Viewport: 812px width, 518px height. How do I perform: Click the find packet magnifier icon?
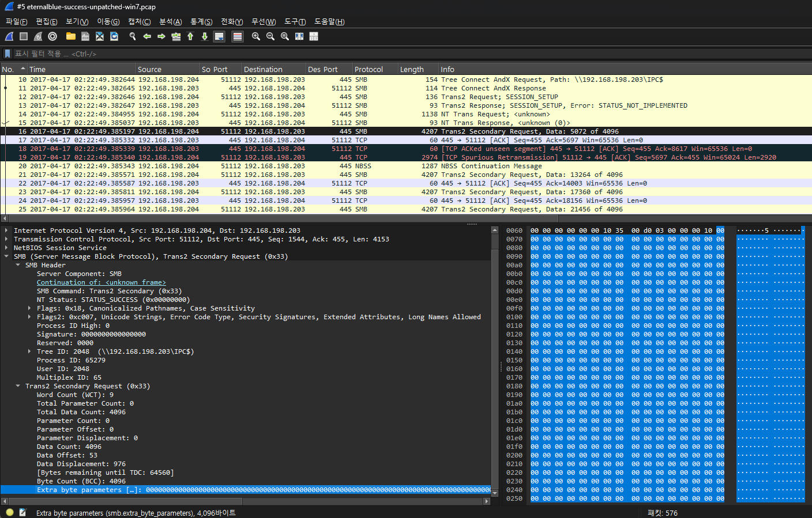133,36
